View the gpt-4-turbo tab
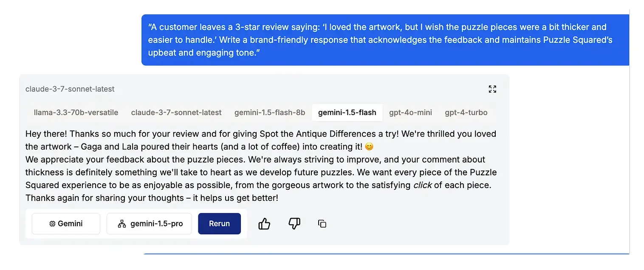644x270 pixels. point(466,112)
